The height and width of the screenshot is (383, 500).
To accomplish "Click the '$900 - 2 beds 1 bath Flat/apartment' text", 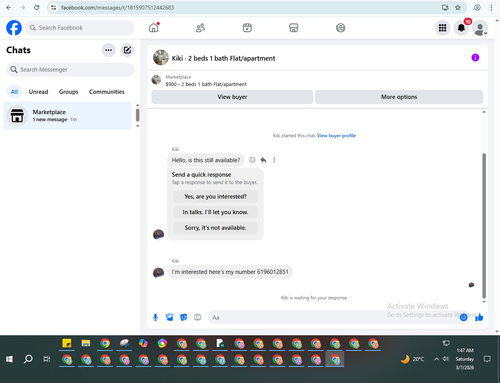I will (206, 84).
